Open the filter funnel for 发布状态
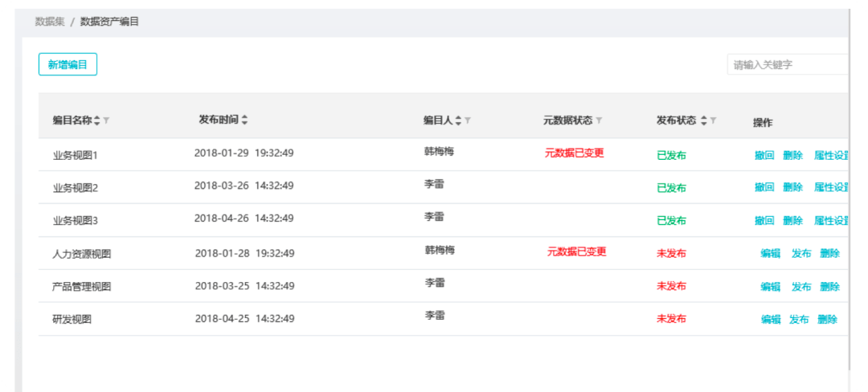 713,120
